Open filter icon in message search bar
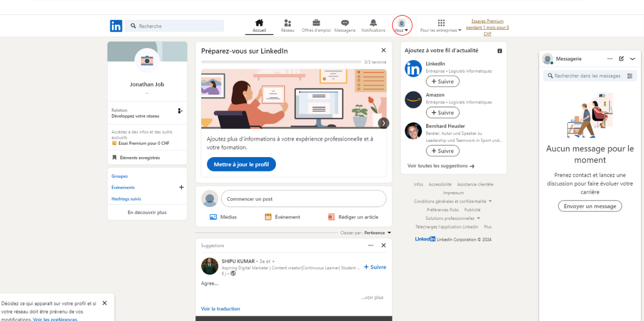644x321 pixels. point(630,76)
